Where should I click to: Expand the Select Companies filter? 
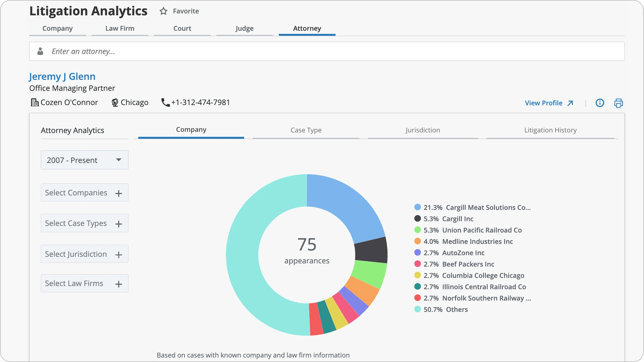tap(76, 193)
